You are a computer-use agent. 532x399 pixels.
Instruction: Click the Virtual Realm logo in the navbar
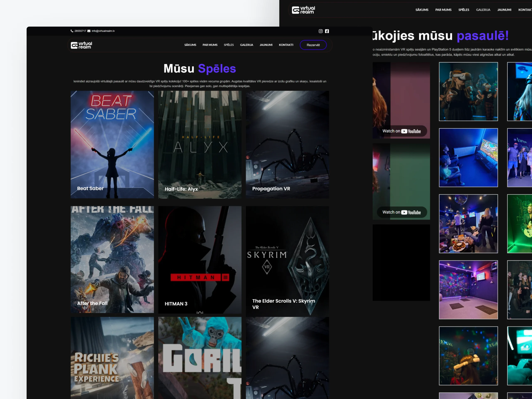[81, 45]
